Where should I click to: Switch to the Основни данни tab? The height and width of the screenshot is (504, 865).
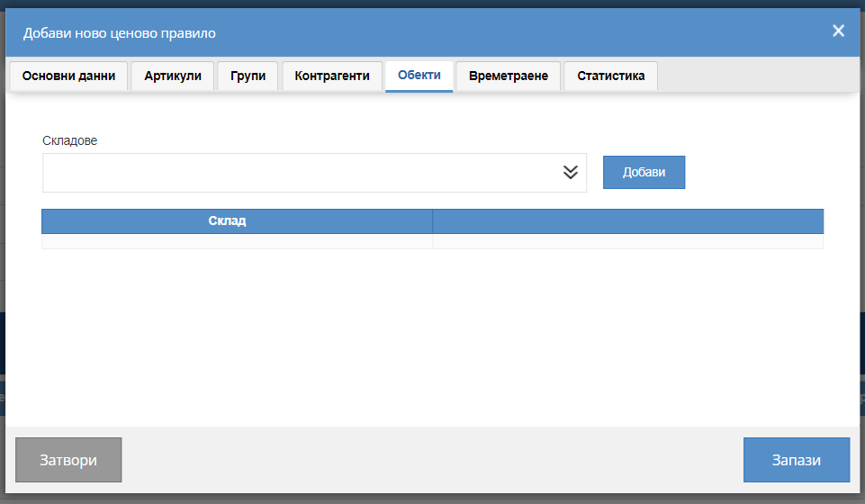point(68,76)
